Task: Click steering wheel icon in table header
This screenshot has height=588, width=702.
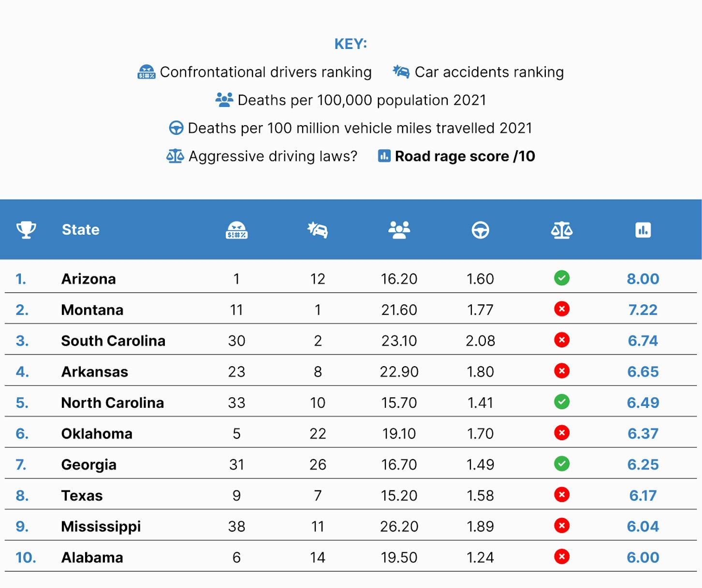Action: pyautogui.click(x=480, y=229)
